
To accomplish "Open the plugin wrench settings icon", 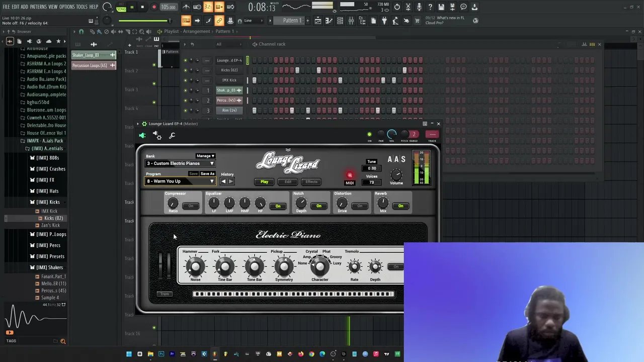I will (x=172, y=135).
